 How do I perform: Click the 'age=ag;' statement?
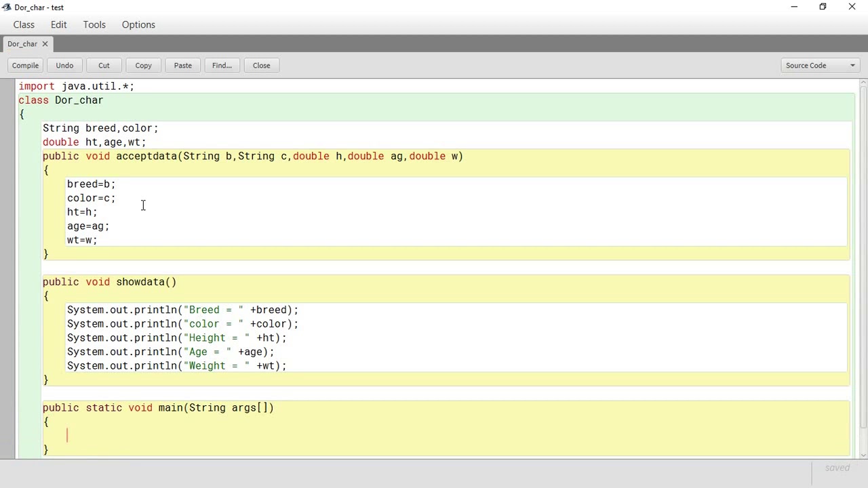(x=88, y=226)
